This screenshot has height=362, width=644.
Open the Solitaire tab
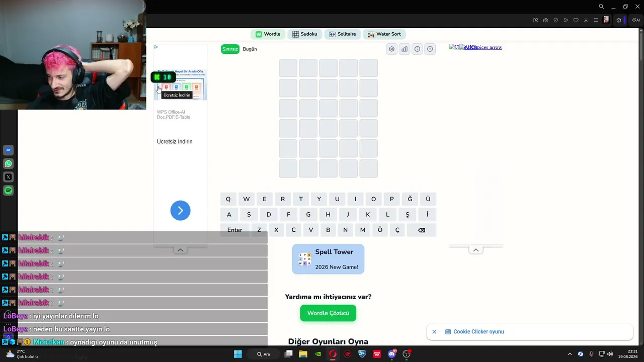click(x=342, y=34)
